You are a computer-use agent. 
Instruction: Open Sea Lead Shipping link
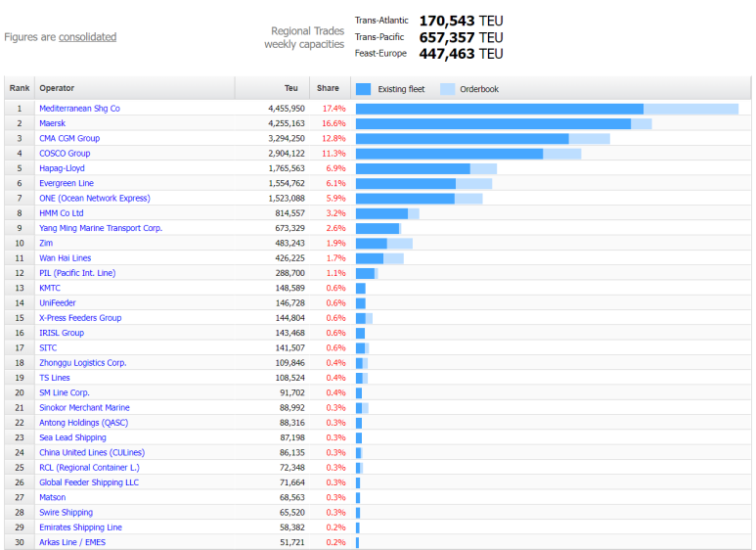point(72,437)
